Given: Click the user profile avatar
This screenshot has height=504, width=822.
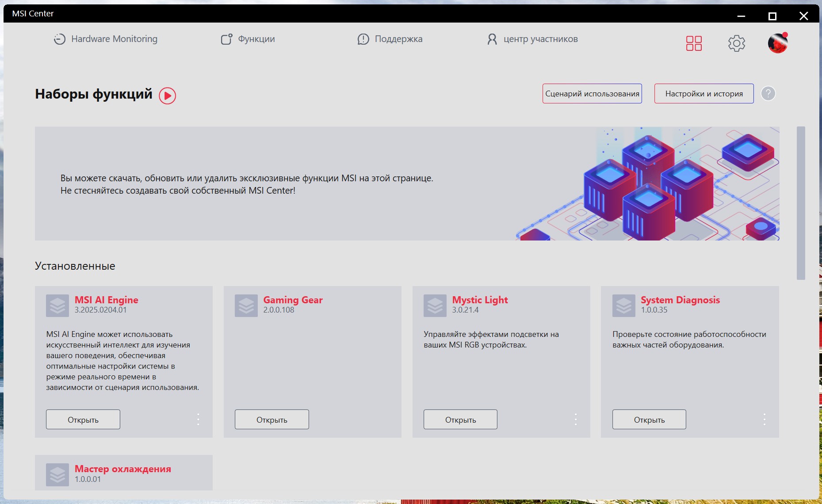Looking at the screenshot, I should [778, 43].
